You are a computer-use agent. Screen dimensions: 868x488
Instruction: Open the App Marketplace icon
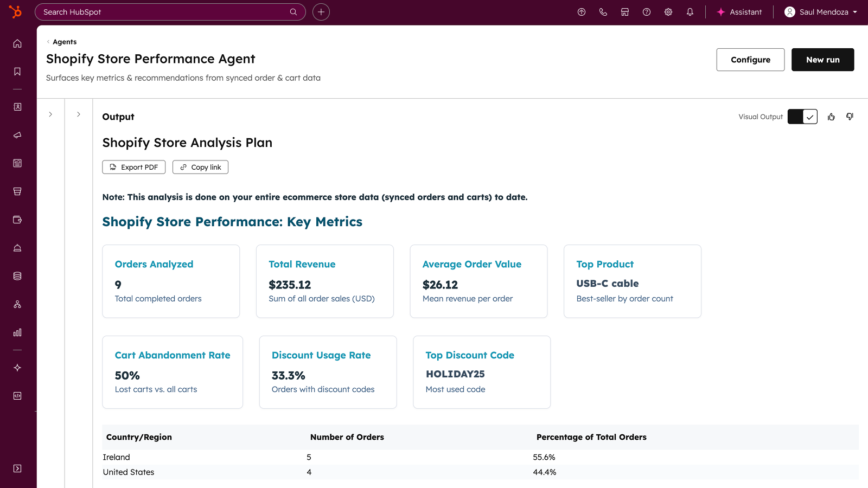(625, 12)
